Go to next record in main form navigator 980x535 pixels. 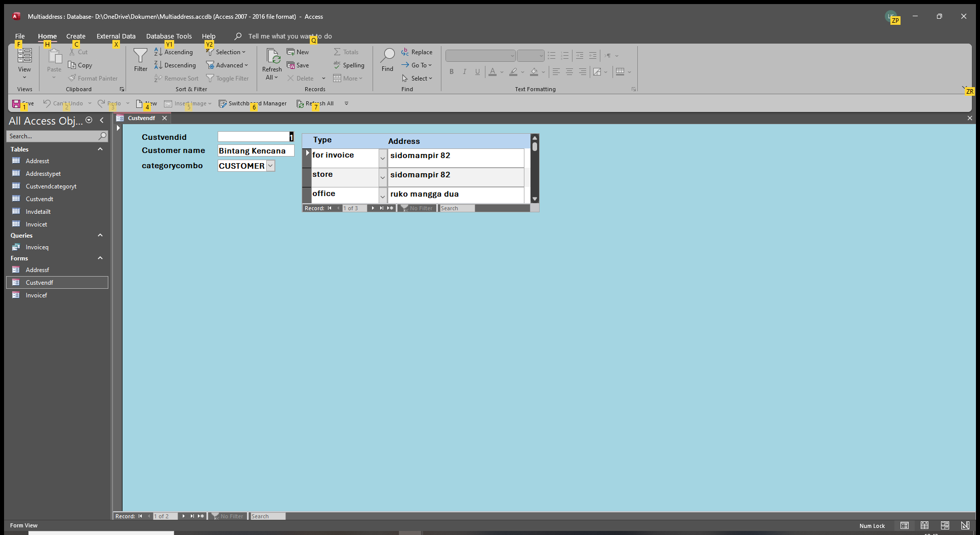(184, 516)
